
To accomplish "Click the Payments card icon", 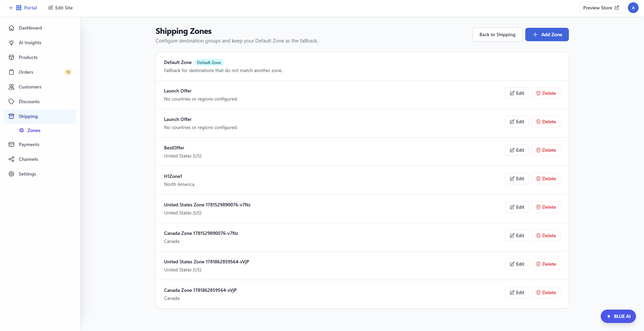I will [x=11, y=144].
